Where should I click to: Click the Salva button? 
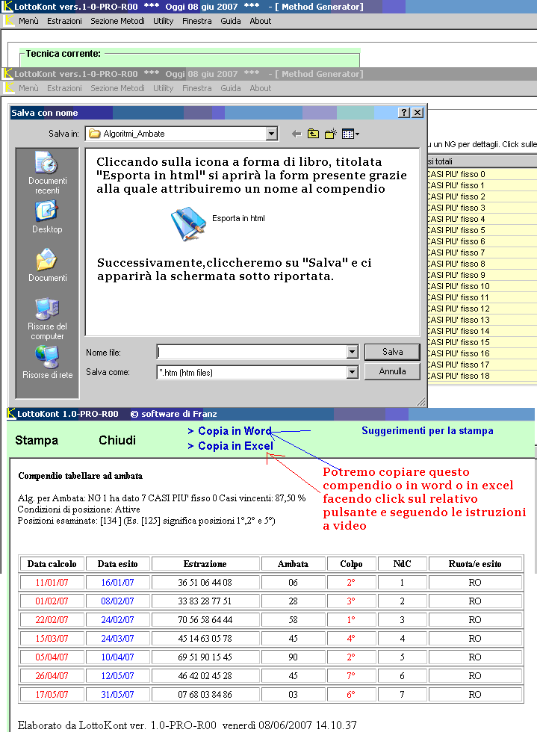[392, 352]
